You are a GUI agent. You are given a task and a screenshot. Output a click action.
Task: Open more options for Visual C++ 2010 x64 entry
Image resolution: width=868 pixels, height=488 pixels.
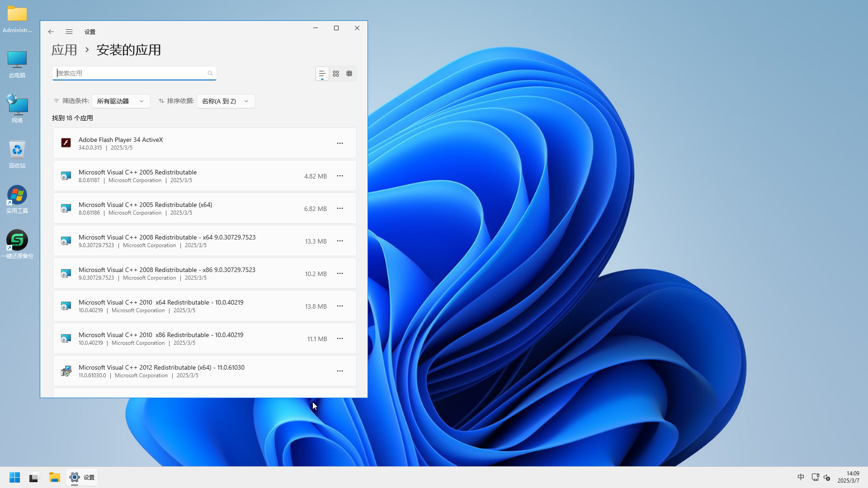pos(340,306)
